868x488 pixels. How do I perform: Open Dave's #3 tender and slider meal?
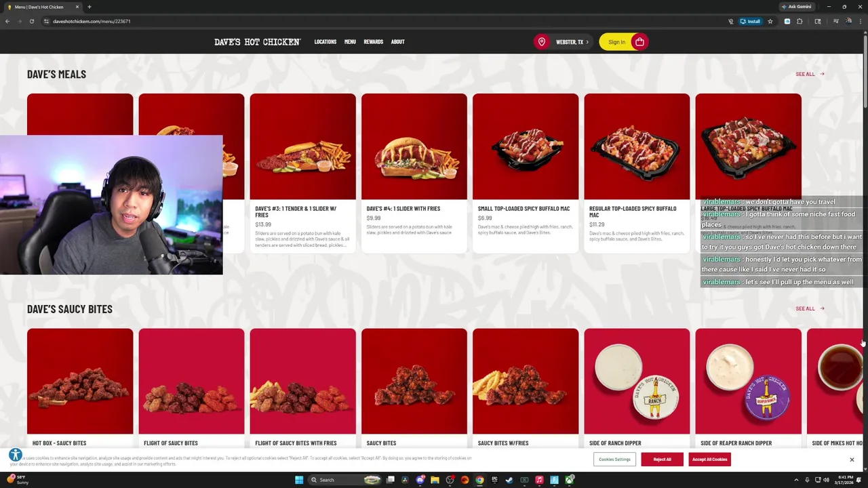(x=302, y=173)
